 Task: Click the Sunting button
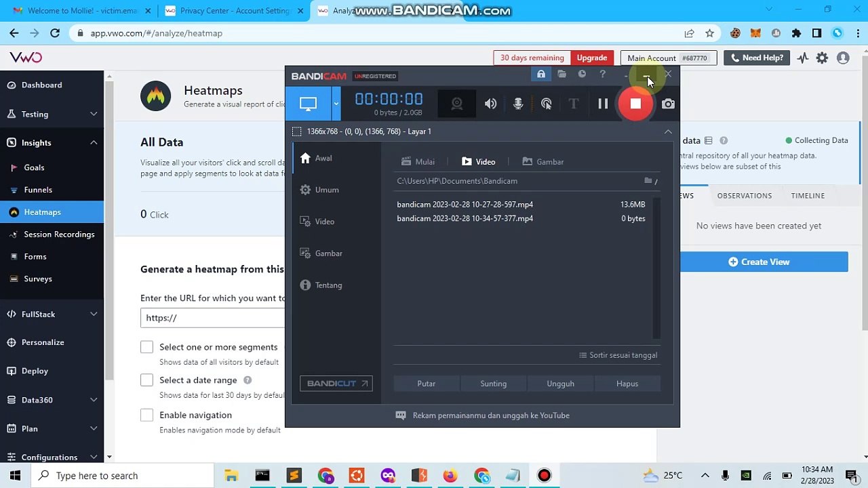(x=494, y=384)
